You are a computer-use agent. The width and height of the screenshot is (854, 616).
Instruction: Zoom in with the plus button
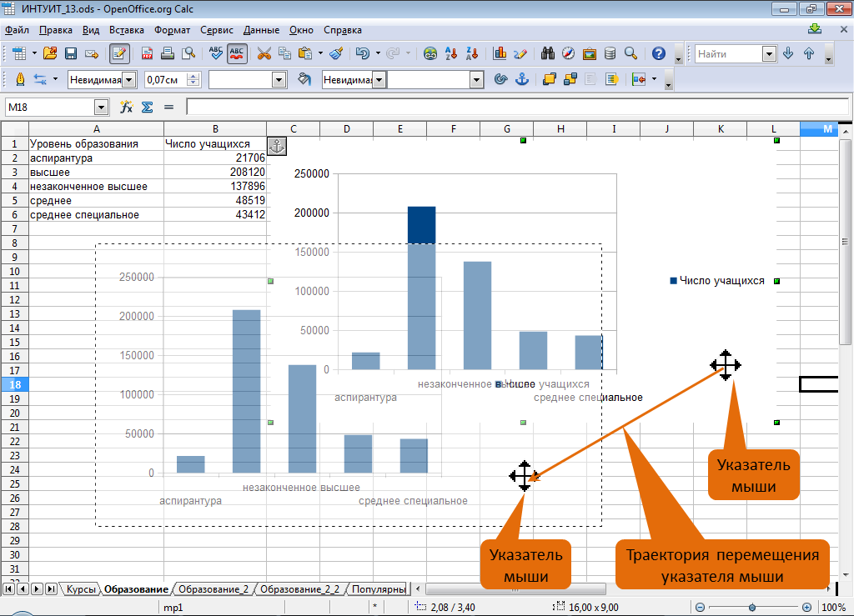coord(806,608)
